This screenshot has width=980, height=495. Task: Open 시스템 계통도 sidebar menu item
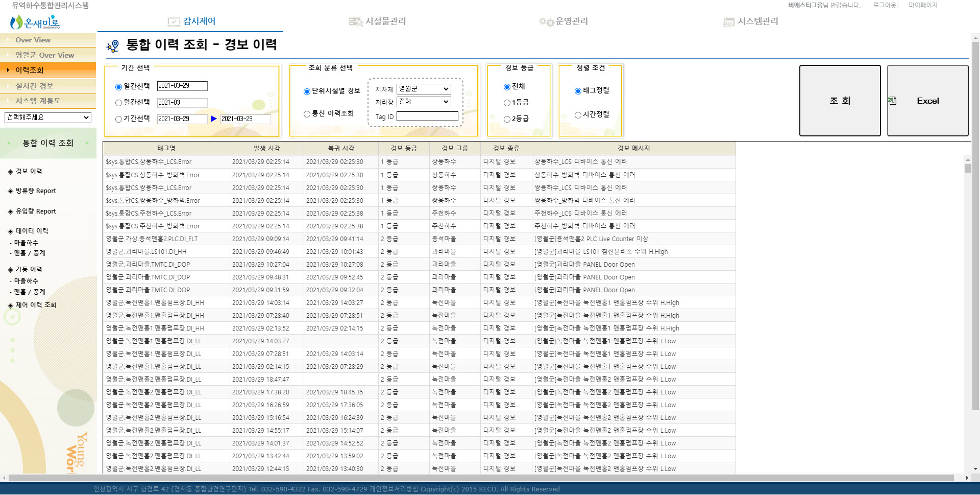pyautogui.click(x=48, y=101)
